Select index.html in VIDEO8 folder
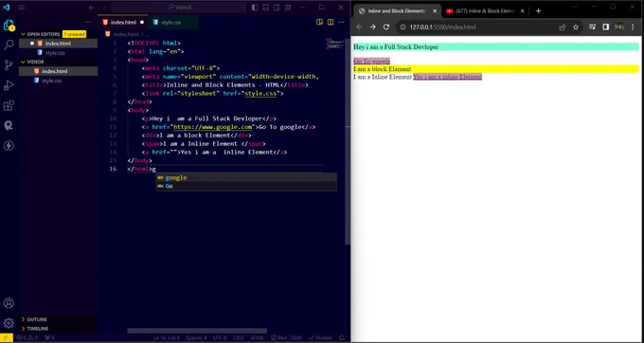The image size is (644, 343). [x=58, y=71]
